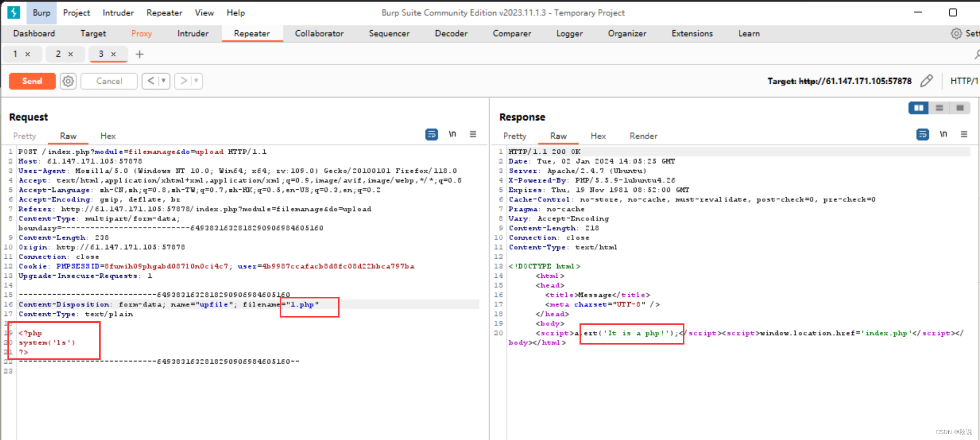Open Repeater send settings gear icon
Viewport: 980px width, 440px height.
68,81
